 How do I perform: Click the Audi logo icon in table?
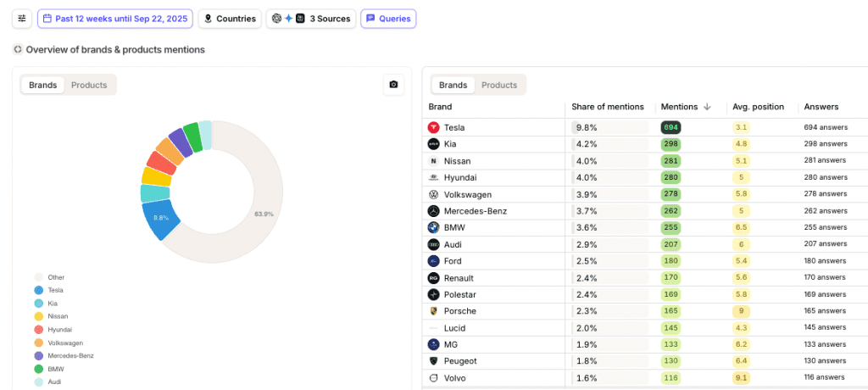coord(433,244)
